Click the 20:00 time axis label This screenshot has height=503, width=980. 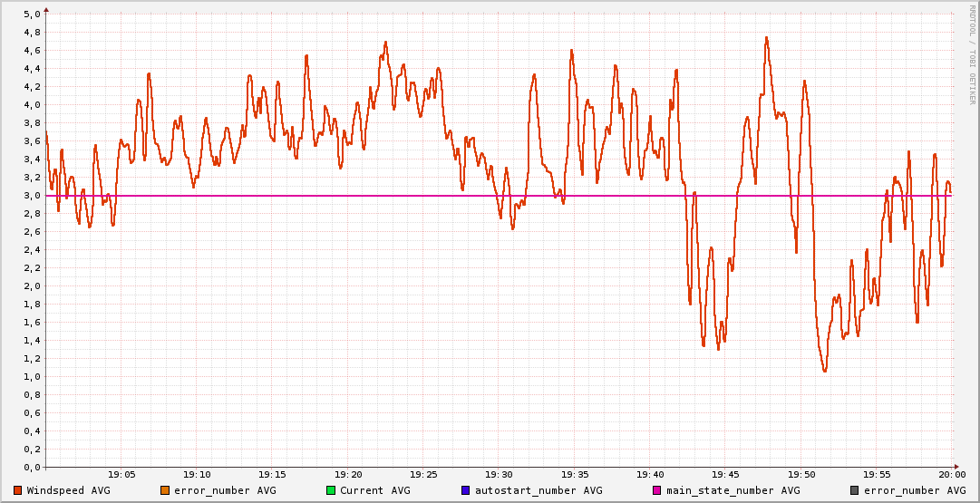click(x=951, y=474)
